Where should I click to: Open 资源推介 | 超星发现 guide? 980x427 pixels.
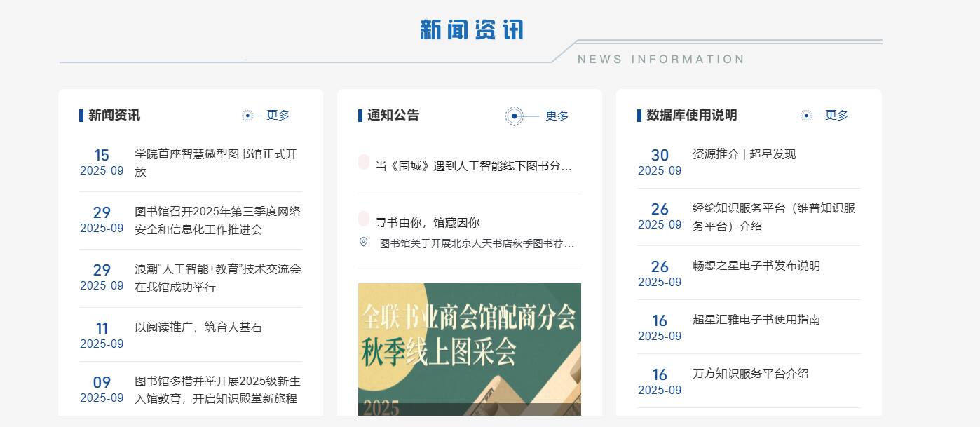click(x=744, y=154)
